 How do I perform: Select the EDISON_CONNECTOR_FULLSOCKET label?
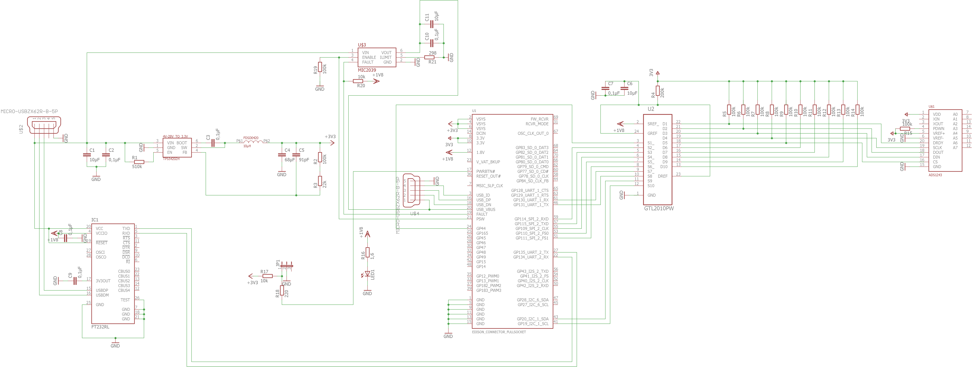[x=499, y=332]
